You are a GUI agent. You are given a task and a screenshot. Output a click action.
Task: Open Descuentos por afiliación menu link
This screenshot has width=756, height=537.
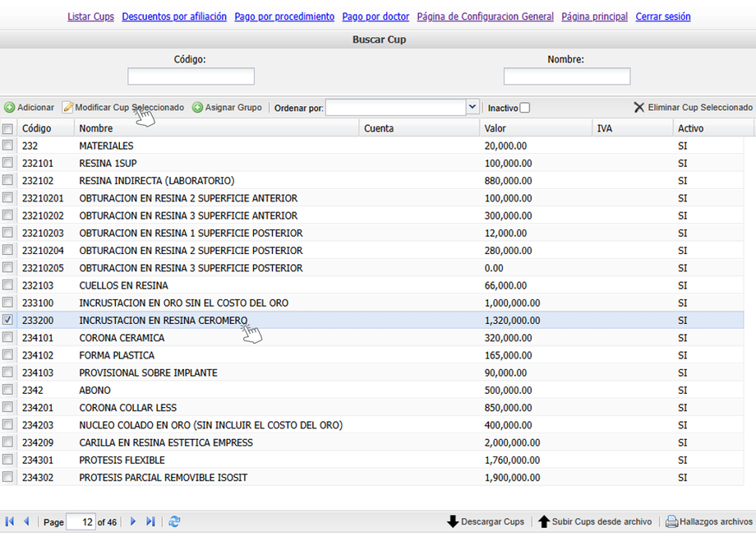pos(174,16)
